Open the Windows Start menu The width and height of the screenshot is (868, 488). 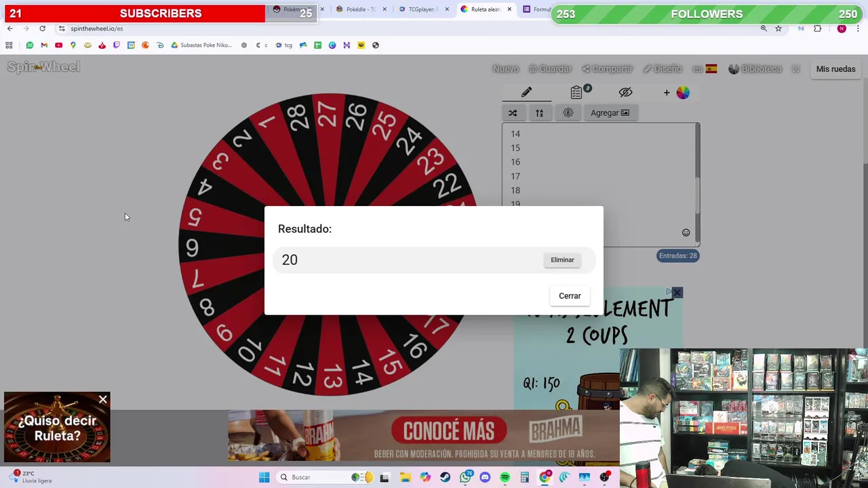pos(264,477)
